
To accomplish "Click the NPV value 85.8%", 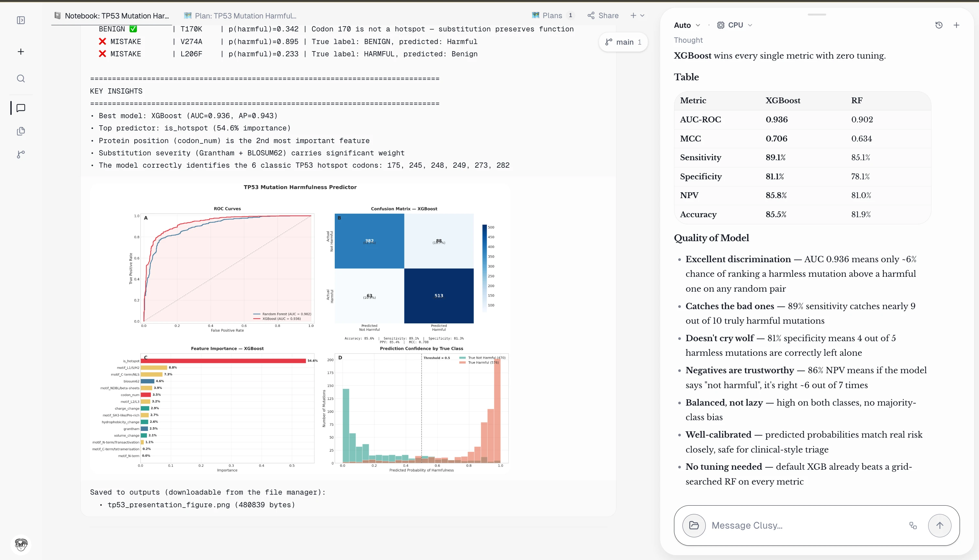I will [776, 196].
